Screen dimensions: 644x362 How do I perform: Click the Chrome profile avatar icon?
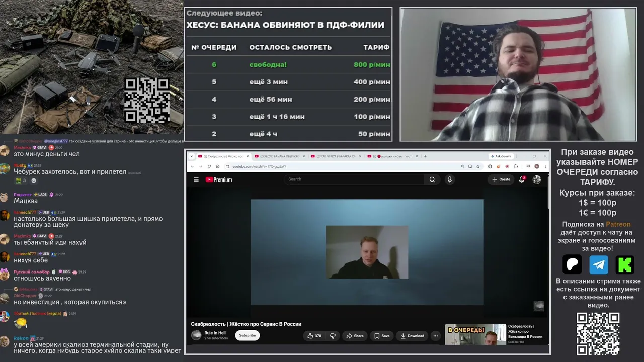click(537, 166)
